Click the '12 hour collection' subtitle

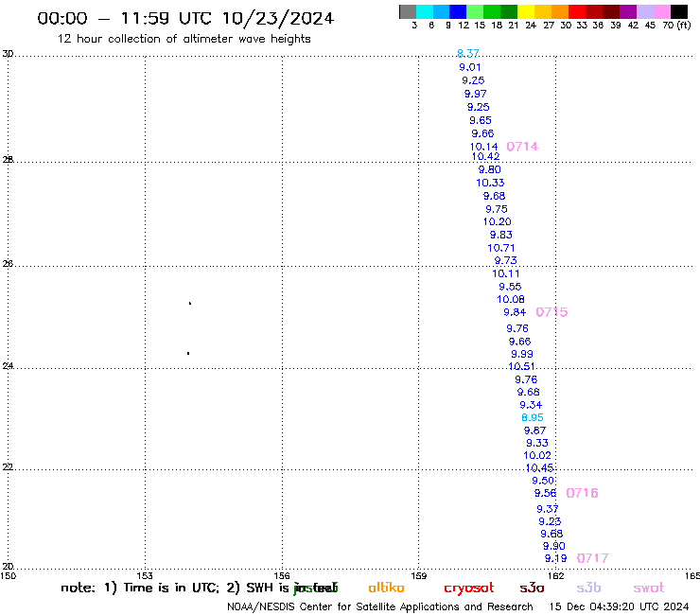pos(184,39)
